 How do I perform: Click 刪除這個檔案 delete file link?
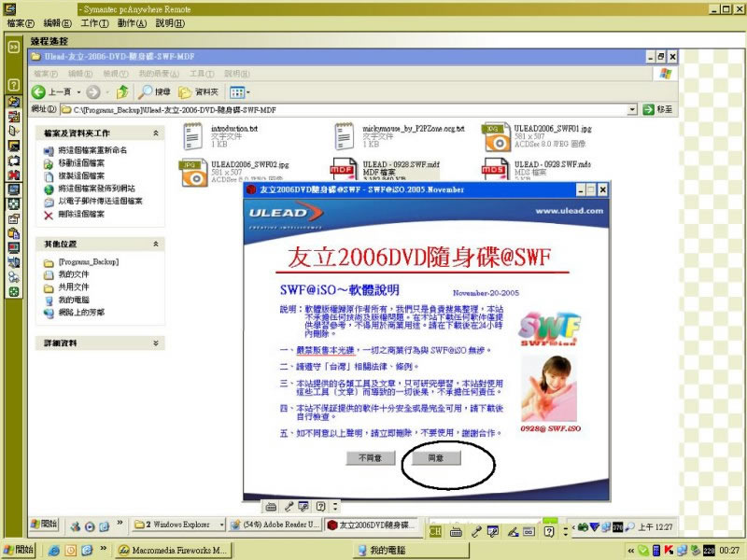point(81,214)
